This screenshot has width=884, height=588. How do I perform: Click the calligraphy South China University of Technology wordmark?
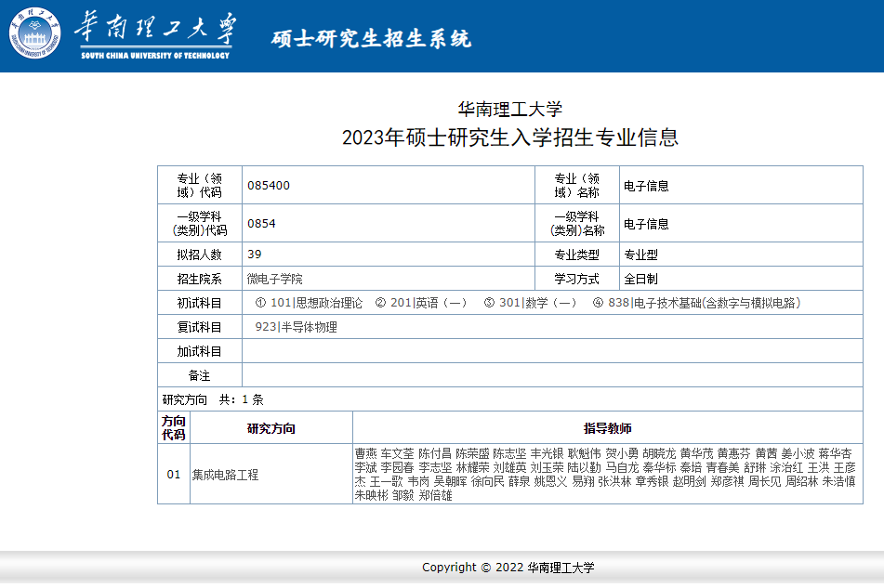(155, 35)
